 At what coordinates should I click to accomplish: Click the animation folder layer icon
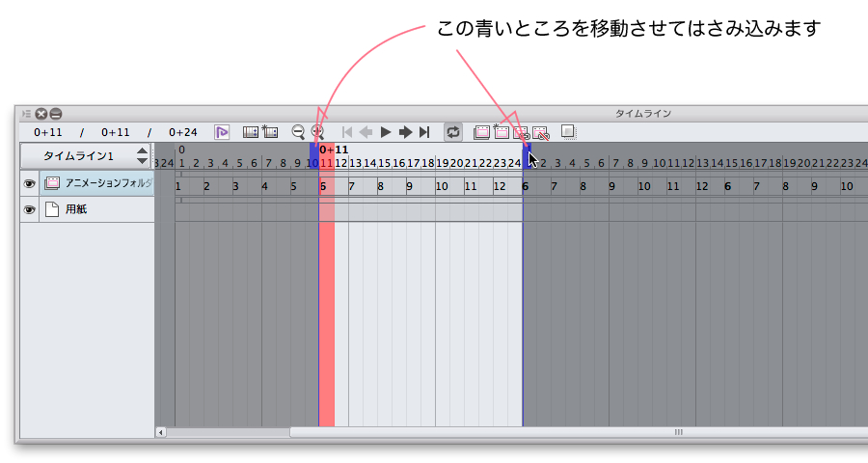click(52, 182)
